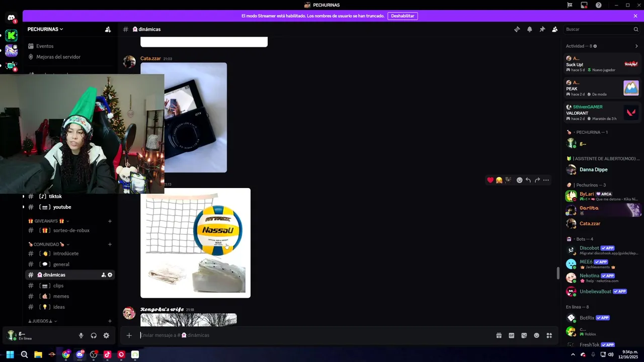Viewport: 644px width, 362px height.
Task: Open the inbox icon in title bar
Action: [x=584, y=5]
